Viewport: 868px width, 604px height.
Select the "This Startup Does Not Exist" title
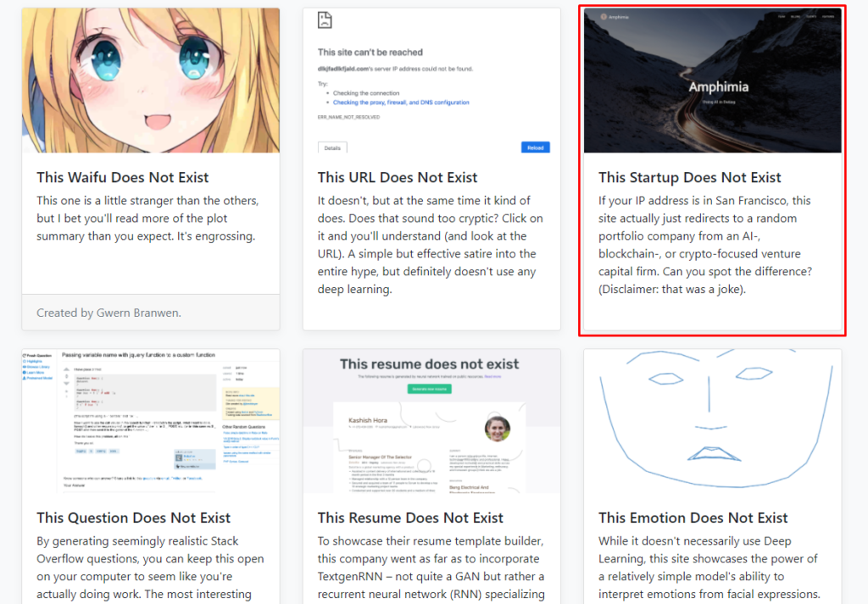click(689, 177)
